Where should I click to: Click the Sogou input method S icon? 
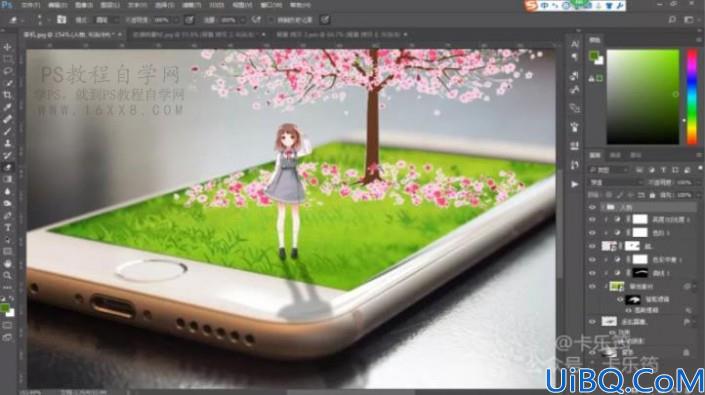coord(531,6)
